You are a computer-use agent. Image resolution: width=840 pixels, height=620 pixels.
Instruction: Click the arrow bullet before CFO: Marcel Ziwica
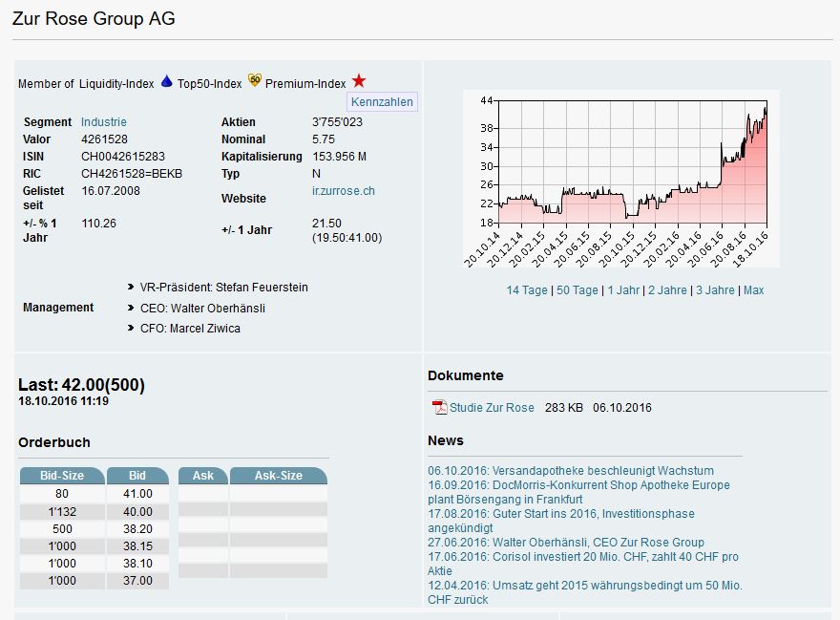coord(131,328)
